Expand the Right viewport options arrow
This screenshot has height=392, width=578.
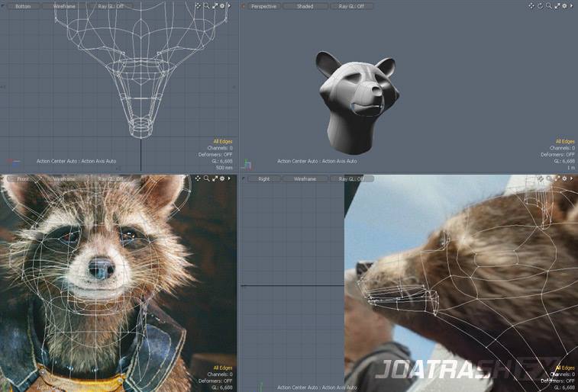click(571, 178)
